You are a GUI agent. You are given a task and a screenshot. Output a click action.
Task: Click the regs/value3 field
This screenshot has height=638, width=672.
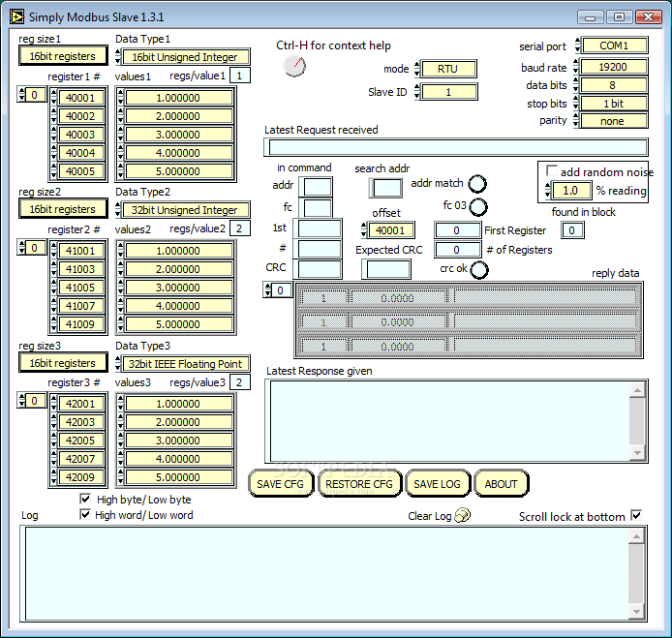pyautogui.click(x=239, y=382)
